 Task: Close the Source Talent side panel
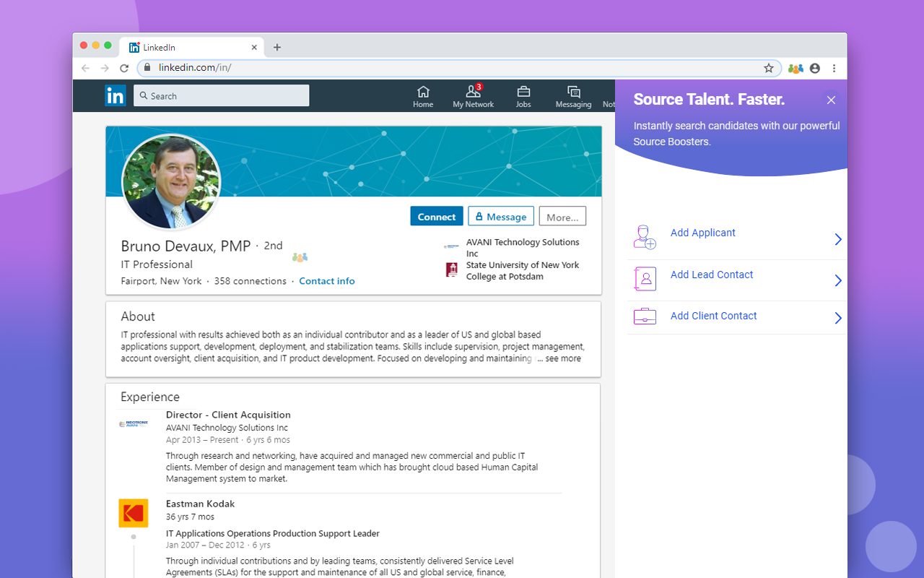pos(832,100)
